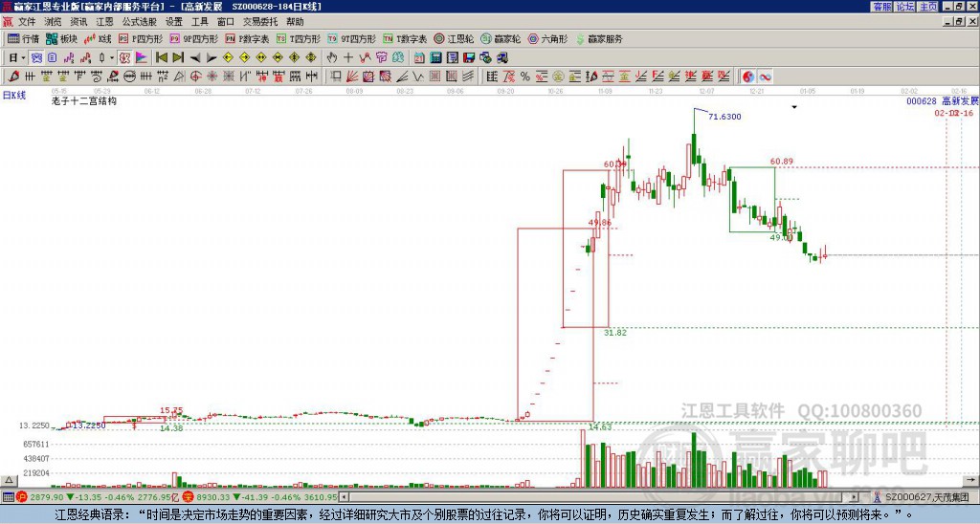The image size is (980, 524).
Task: Toggle the highlighted 权 adjustment button
Action: 125,58
